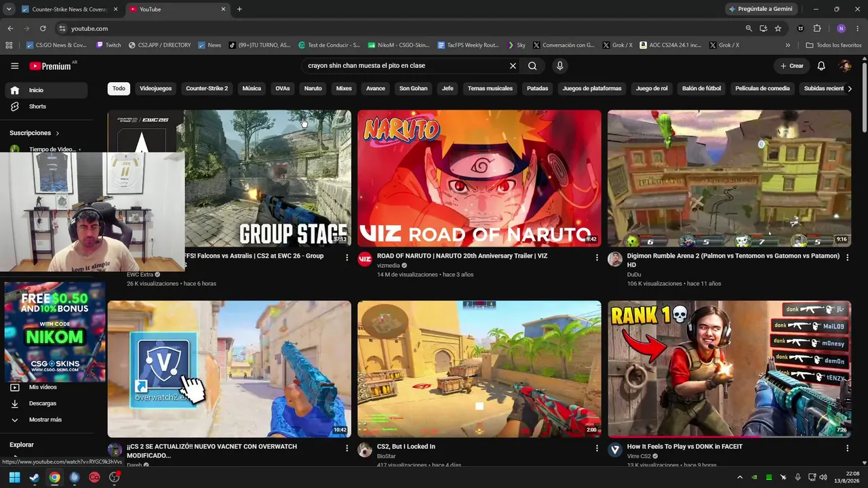Screen dimensions: 868x488
Task: Start voice search with the microphone icon
Action: tap(559, 66)
